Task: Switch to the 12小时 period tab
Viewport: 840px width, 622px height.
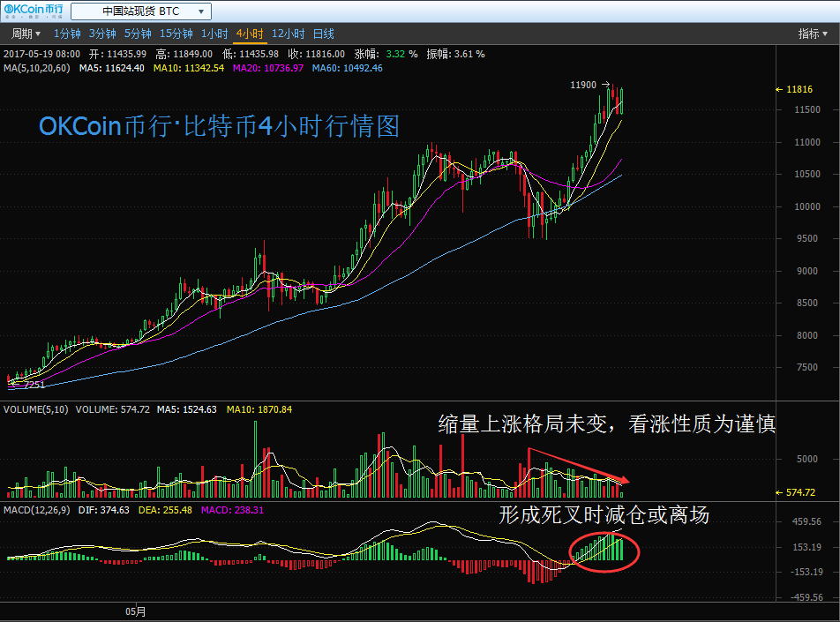Action: pos(289,34)
